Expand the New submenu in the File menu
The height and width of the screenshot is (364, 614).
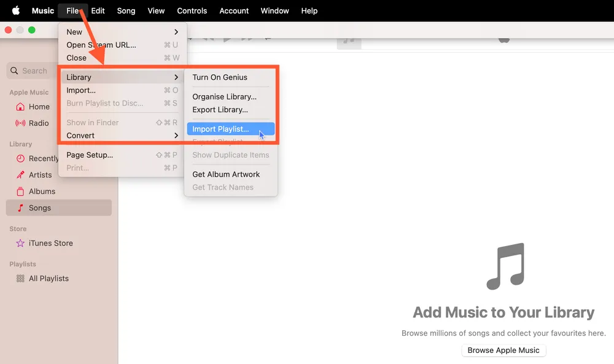[x=74, y=31]
